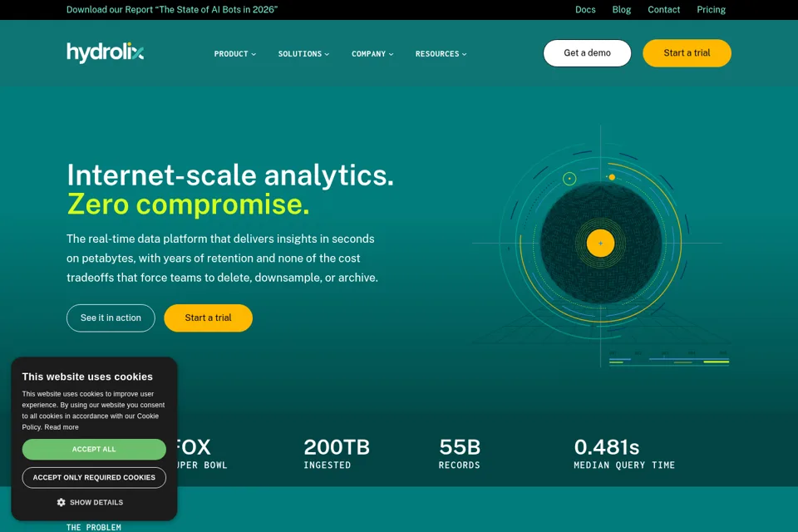Viewport: 798px width, 532px height.
Task: Click the 55B Records statistic
Action: tap(460, 454)
